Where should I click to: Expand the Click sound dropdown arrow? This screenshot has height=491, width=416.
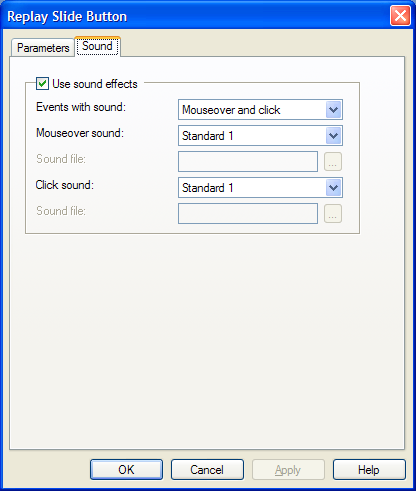point(333,188)
